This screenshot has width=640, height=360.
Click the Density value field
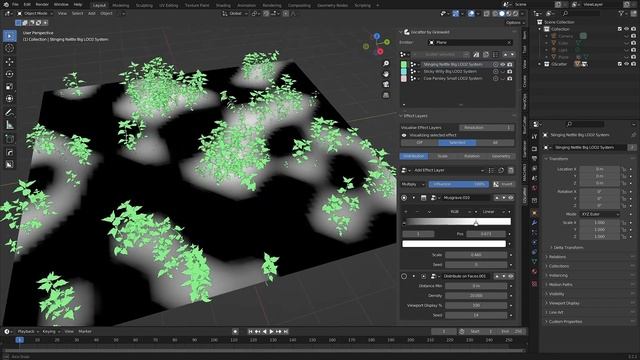(x=476, y=296)
